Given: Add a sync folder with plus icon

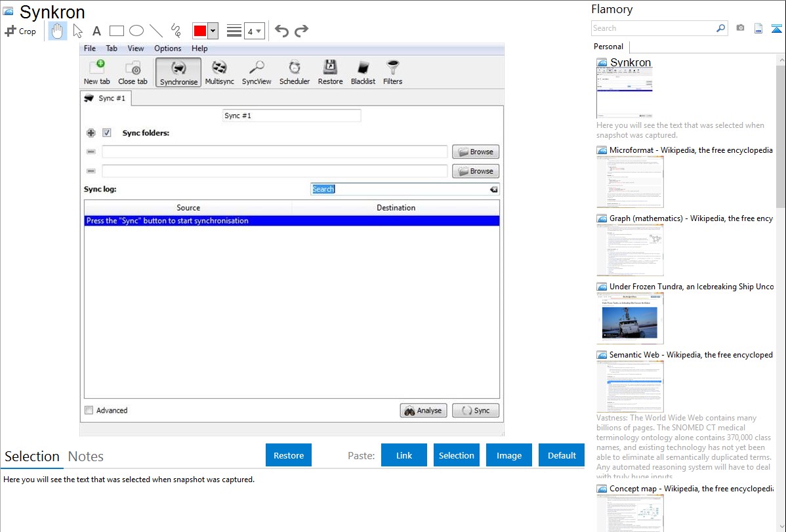Looking at the screenshot, I should (x=91, y=133).
